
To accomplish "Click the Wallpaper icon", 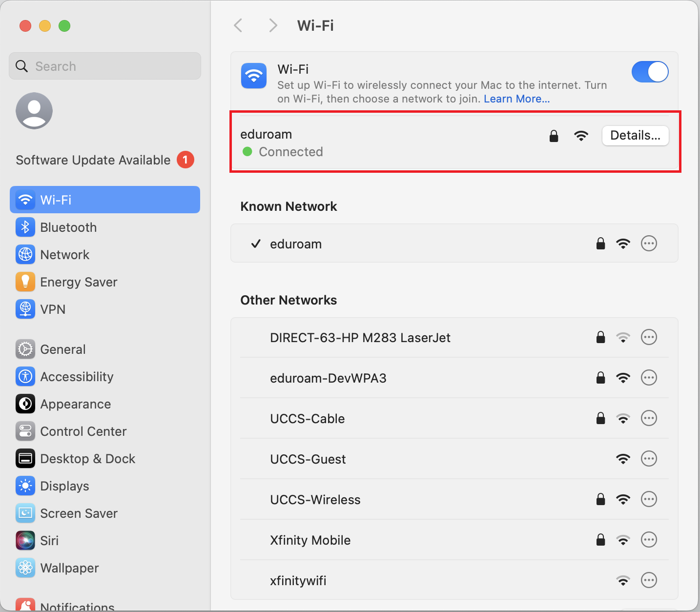I will pyautogui.click(x=25, y=568).
